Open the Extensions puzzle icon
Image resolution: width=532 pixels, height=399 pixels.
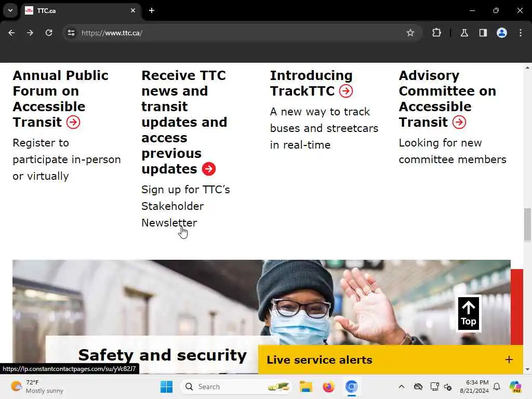[436, 33]
